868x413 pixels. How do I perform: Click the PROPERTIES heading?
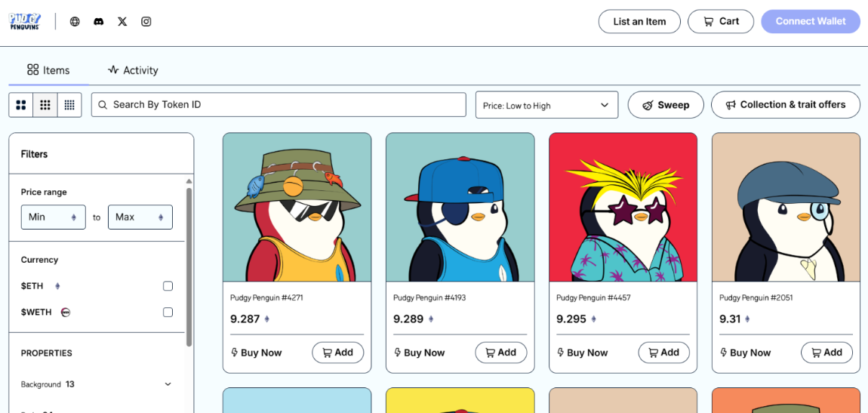pos(47,353)
